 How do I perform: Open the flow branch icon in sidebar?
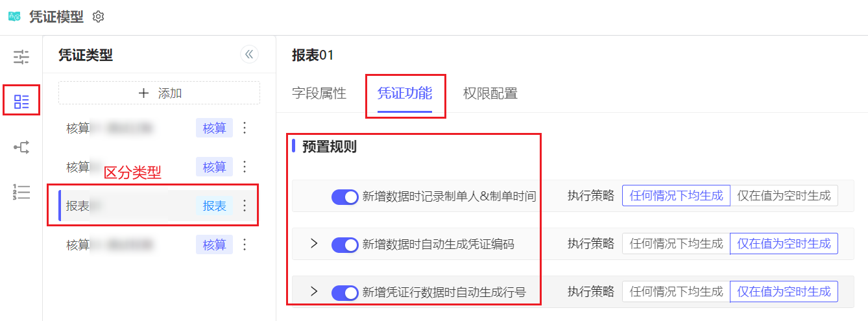click(21, 148)
